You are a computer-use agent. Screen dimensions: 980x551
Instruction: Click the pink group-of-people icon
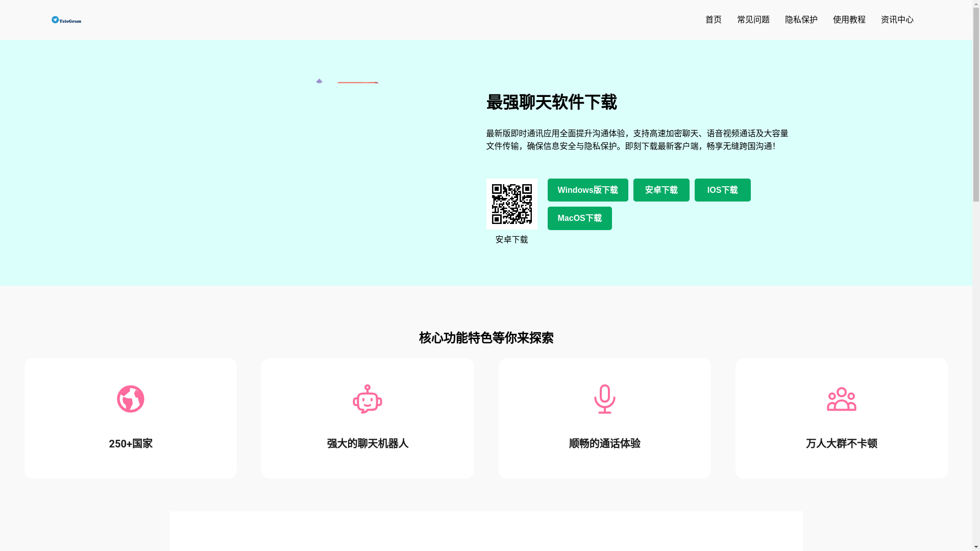click(841, 399)
